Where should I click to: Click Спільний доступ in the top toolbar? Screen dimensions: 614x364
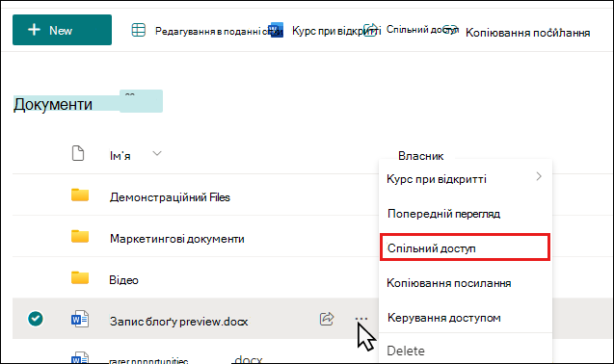click(x=422, y=29)
